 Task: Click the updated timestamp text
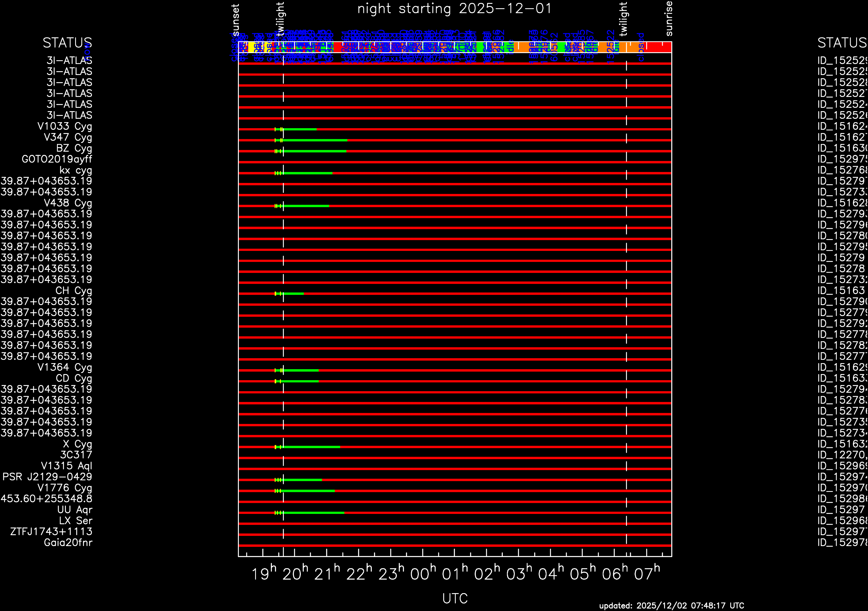click(672, 606)
